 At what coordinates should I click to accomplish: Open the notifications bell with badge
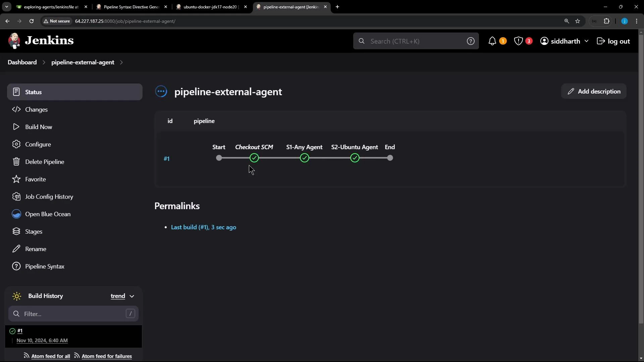click(492, 41)
